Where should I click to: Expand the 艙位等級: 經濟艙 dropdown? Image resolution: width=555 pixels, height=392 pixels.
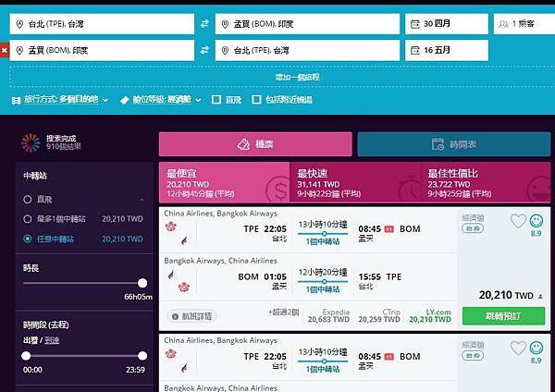click(x=166, y=100)
